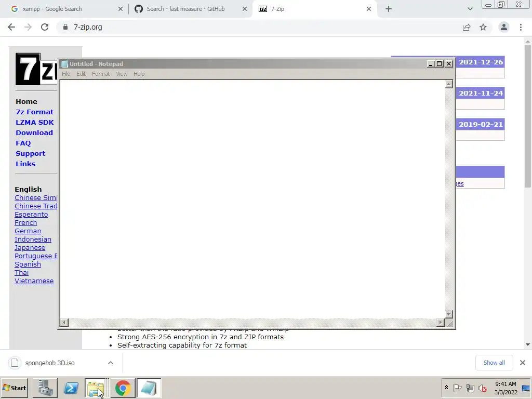Expand options chevron for spongebob 3D.iso
Screen dimensions: 532x399
(x=111, y=363)
